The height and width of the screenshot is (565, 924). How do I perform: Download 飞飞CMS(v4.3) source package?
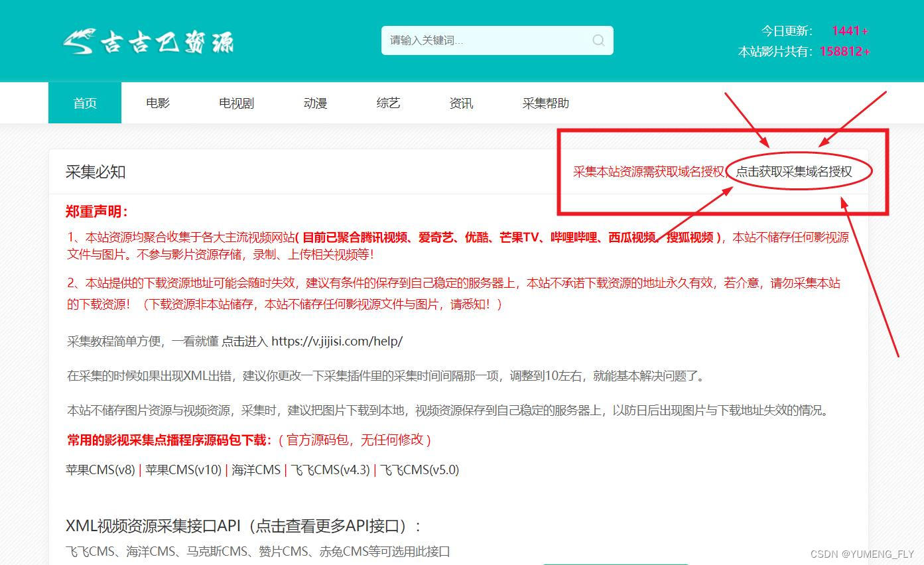tap(330, 470)
